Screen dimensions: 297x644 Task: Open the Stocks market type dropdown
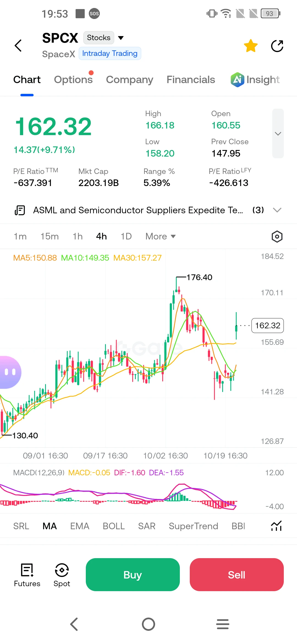(x=104, y=38)
